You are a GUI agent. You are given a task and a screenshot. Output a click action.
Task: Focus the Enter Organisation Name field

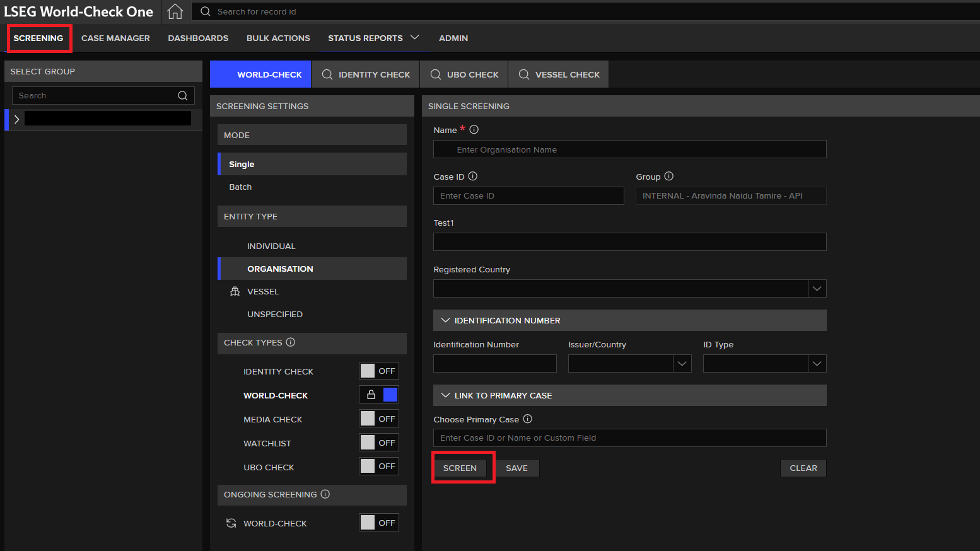pyautogui.click(x=630, y=149)
